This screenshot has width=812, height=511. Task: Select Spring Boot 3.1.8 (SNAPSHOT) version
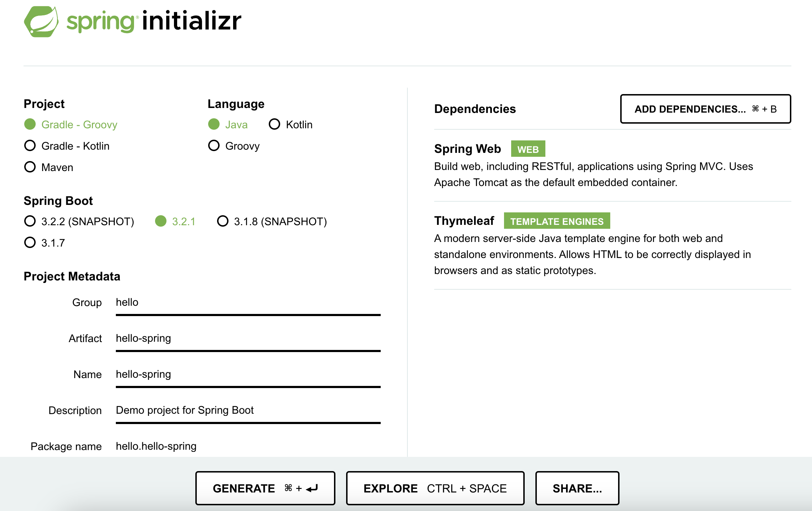(272, 221)
